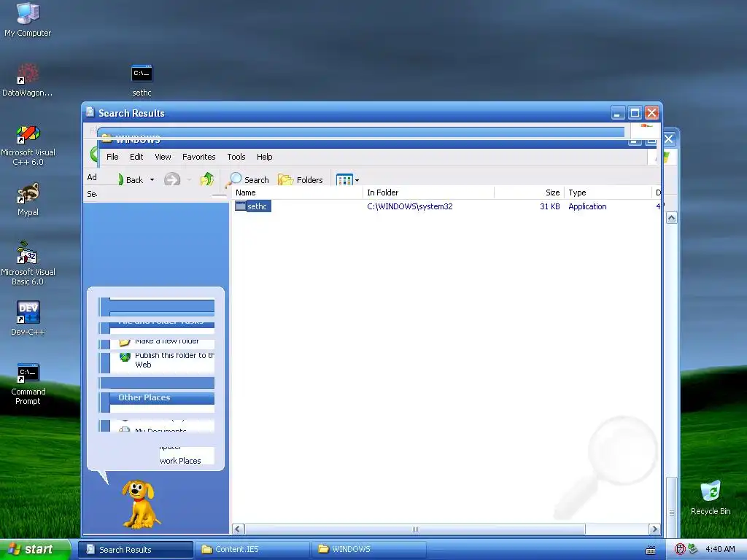Viewport: 747px width, 560px height.
Task: Open the File menu
Action: click(x=112, y=157)
